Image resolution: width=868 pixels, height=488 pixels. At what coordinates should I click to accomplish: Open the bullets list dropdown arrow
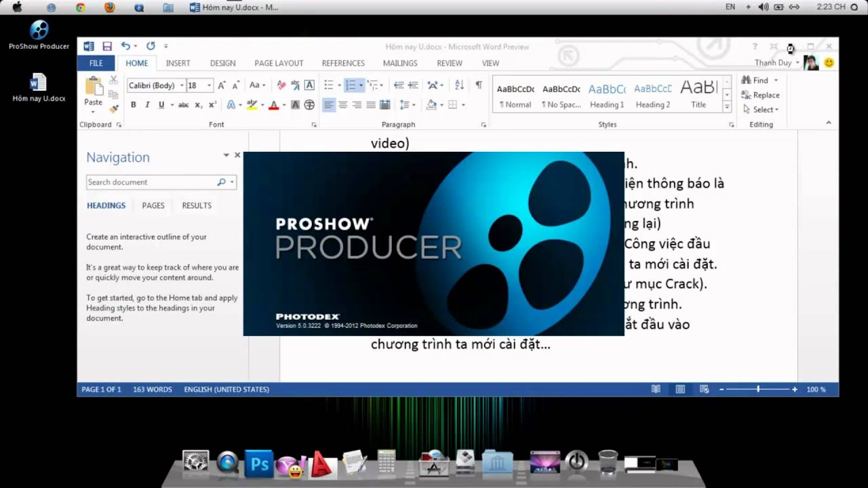[339, 85]
